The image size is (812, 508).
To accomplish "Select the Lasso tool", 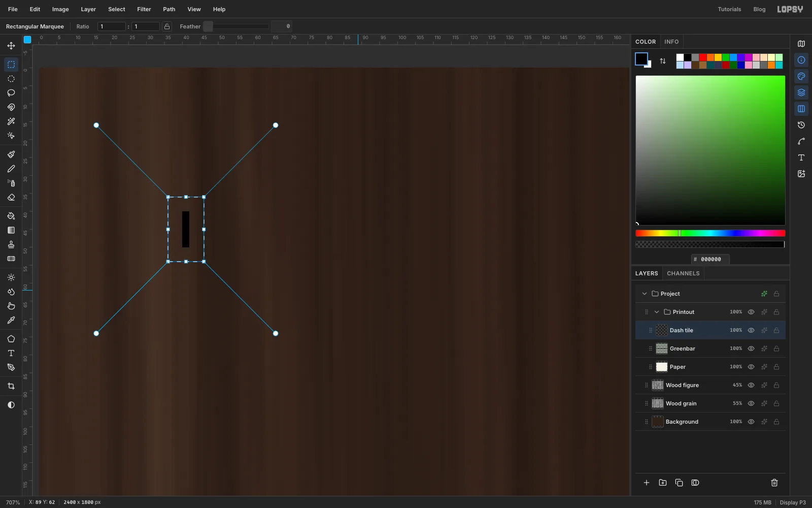I will point(11,93).
